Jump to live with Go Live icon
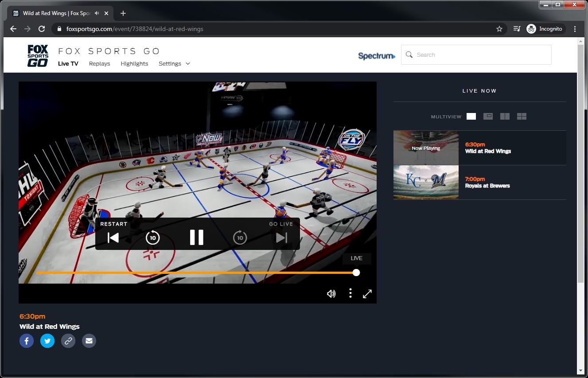This screenshot has width=588, height=378. coord(281,238)
